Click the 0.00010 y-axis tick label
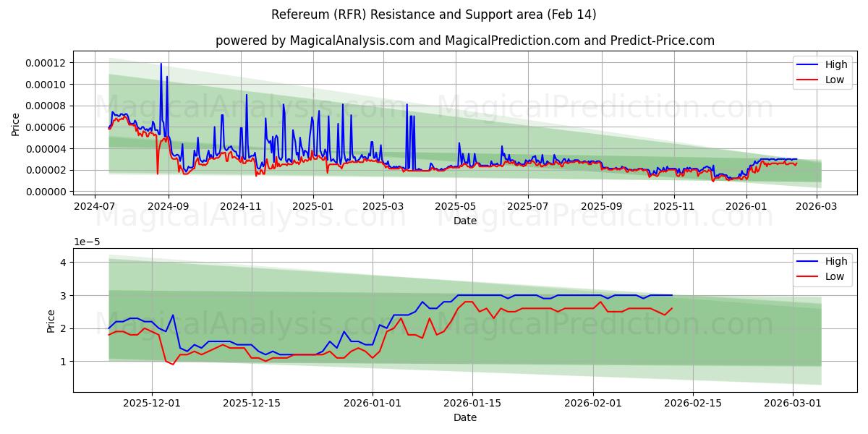The height and width of the screenshot is (434, 868). click(x=46, y=85)
